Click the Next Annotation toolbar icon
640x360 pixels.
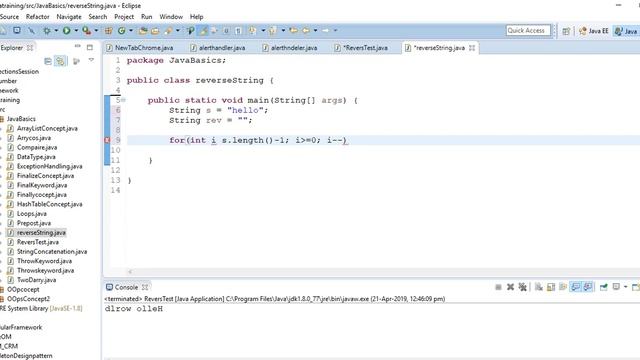[253, 31]
